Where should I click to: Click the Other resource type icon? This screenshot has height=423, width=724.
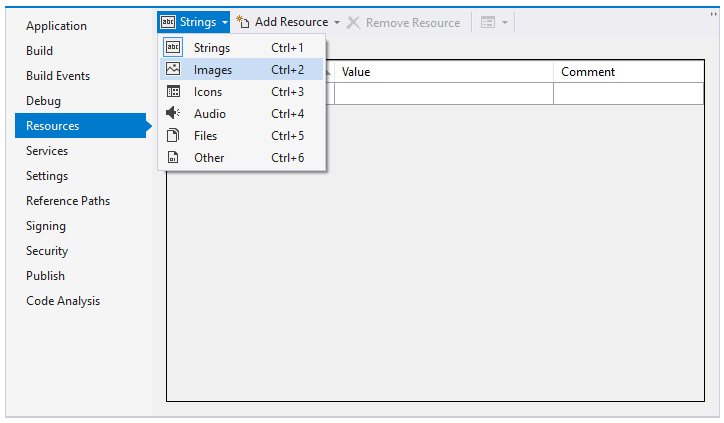coord(173,158)
